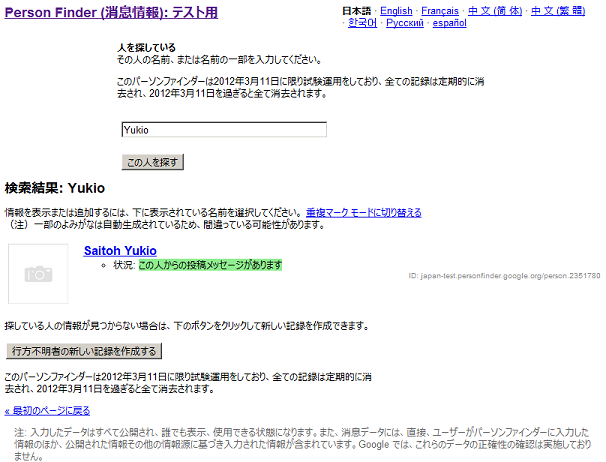Click the 検索結果: Yukio heading
This screenshot has width=606, height=462.
(x=55, y=188)
